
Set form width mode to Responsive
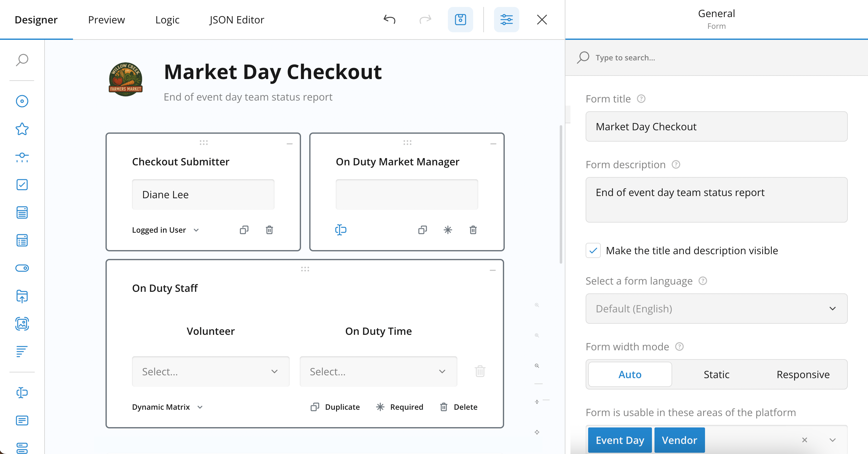point(803,374)
